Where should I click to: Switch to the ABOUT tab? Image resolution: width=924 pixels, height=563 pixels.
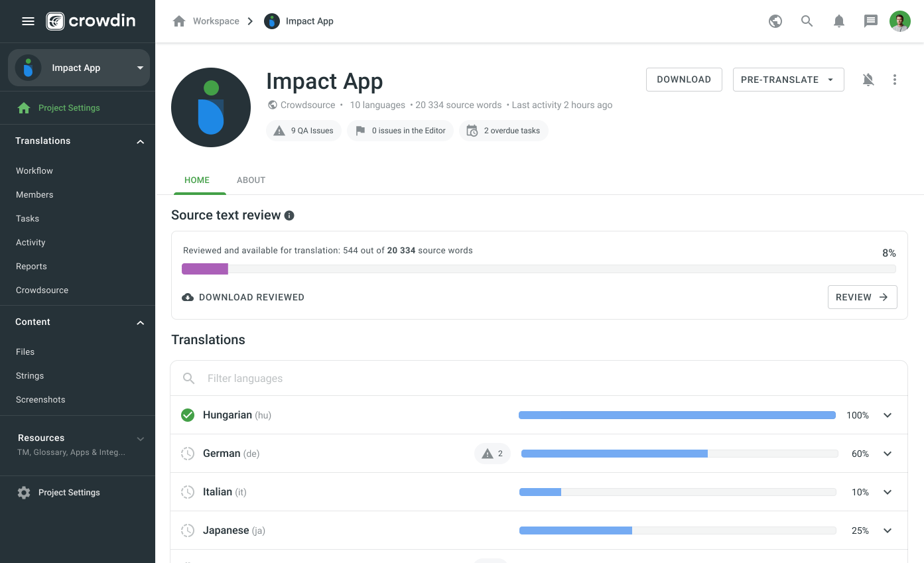251,180
